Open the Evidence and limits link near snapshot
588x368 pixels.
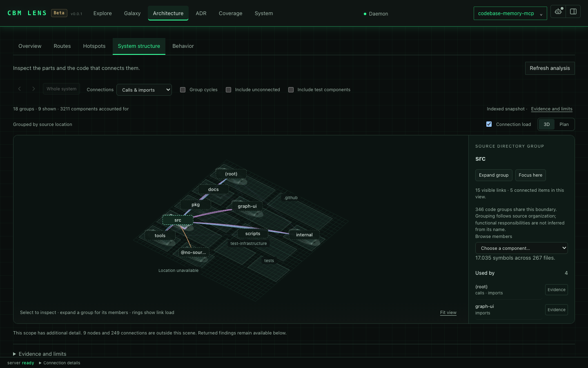pyautogui.click(x=552, y=109)
